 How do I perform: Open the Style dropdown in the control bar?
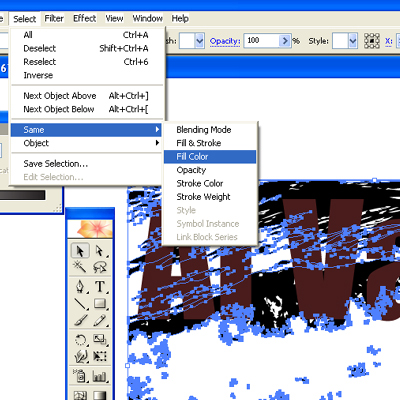[x=353, y=41]
